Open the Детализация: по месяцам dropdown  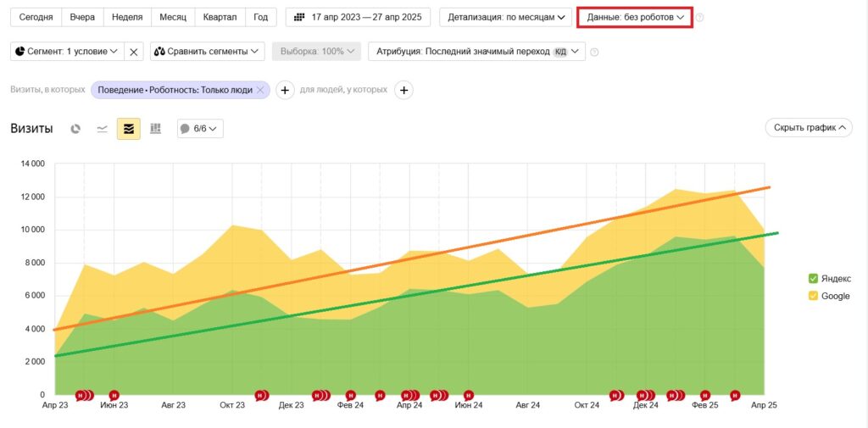pos(506,17)
